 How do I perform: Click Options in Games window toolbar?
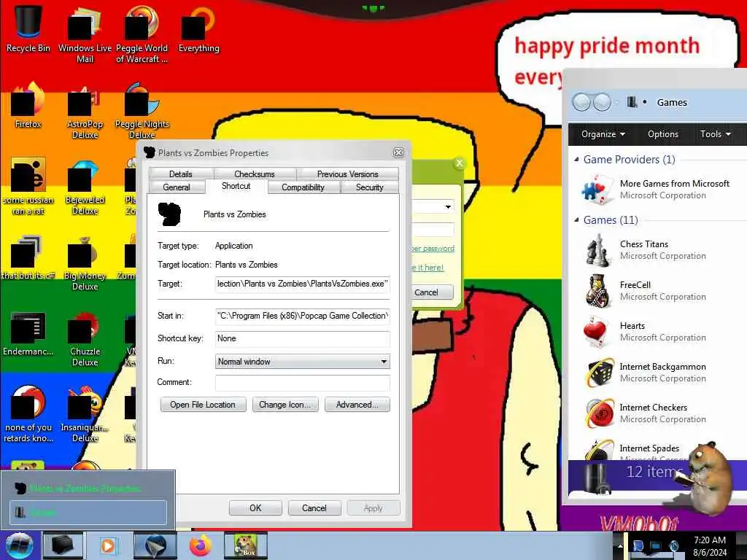pyautogui.click(x=662, y=134)
